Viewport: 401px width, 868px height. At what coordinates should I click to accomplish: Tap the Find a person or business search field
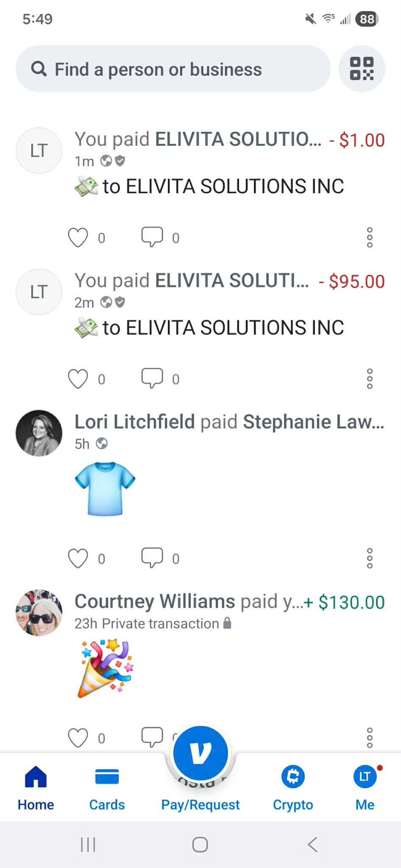tap(173, 69)
